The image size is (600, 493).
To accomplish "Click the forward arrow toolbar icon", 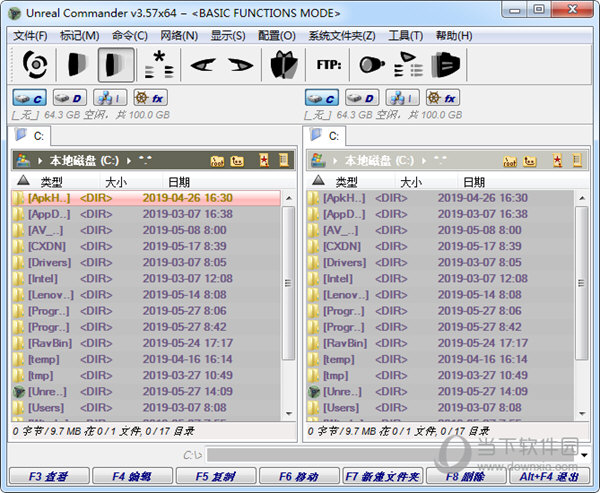I will point(240,65).
